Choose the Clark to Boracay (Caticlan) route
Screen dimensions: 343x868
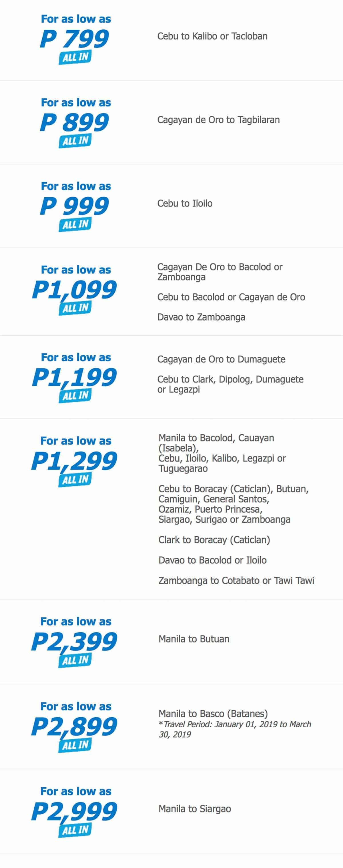point(214,540)
